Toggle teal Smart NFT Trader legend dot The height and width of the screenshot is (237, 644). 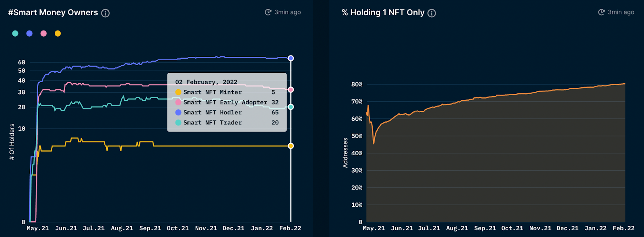[x=15, y=33]
